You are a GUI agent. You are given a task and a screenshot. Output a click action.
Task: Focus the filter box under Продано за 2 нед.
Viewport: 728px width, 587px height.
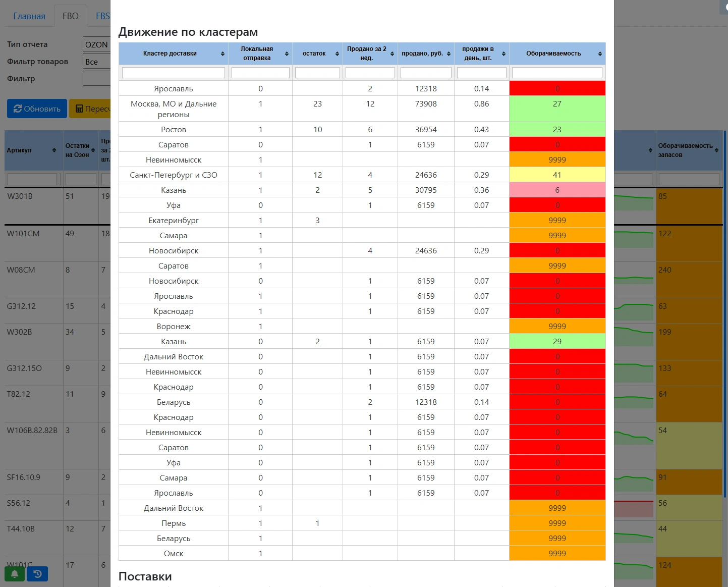point(370,73)
